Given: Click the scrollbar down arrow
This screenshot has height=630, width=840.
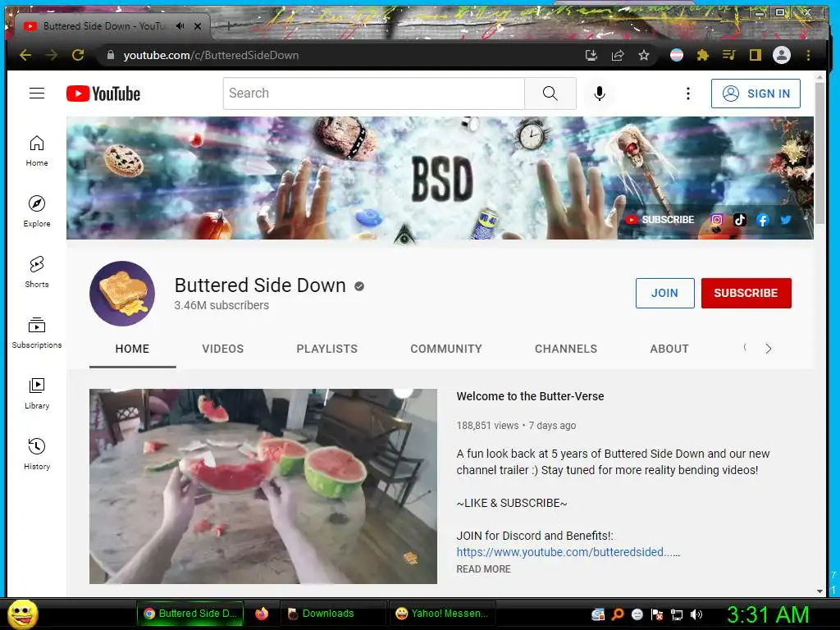Looking at the screenshot, I should click(819, 591).
